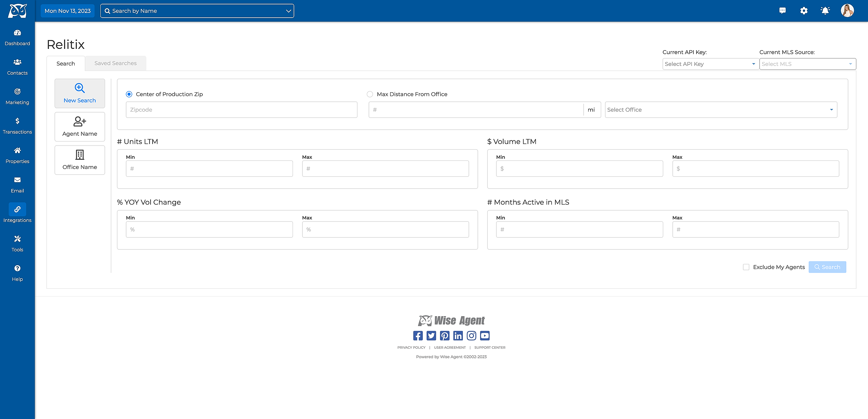Click Volume LTM Min field
The height and width of the screenshot is (419, 868).
pos(579,169)
